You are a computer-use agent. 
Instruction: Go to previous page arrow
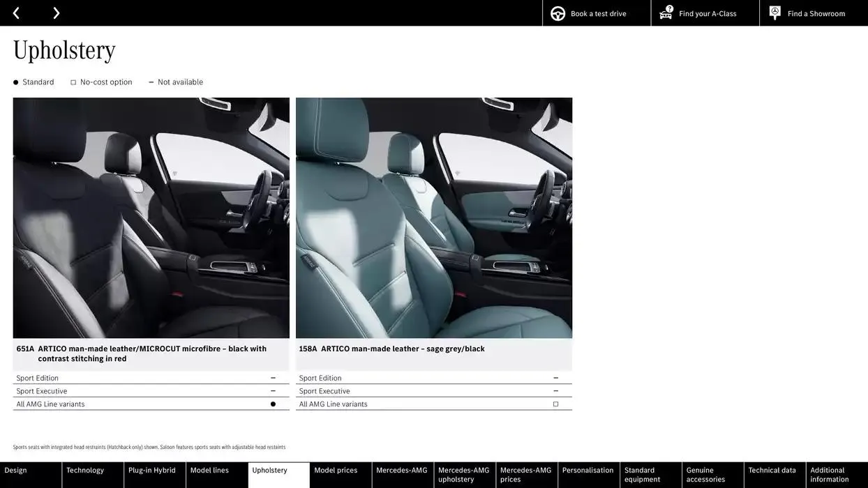click(16, 13)
